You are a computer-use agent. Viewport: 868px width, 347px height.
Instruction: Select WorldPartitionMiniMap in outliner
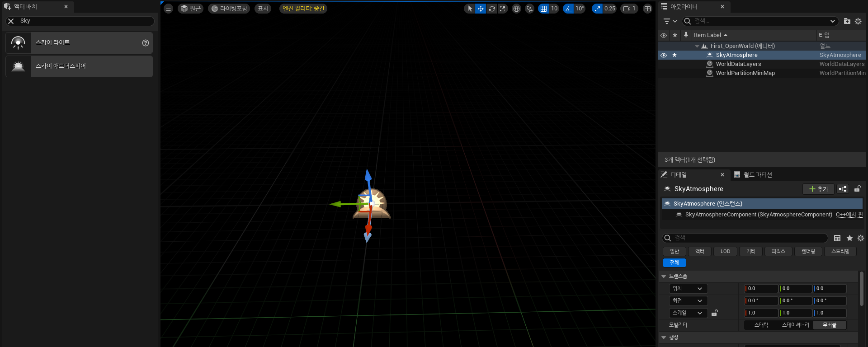(x=745, y=73)
